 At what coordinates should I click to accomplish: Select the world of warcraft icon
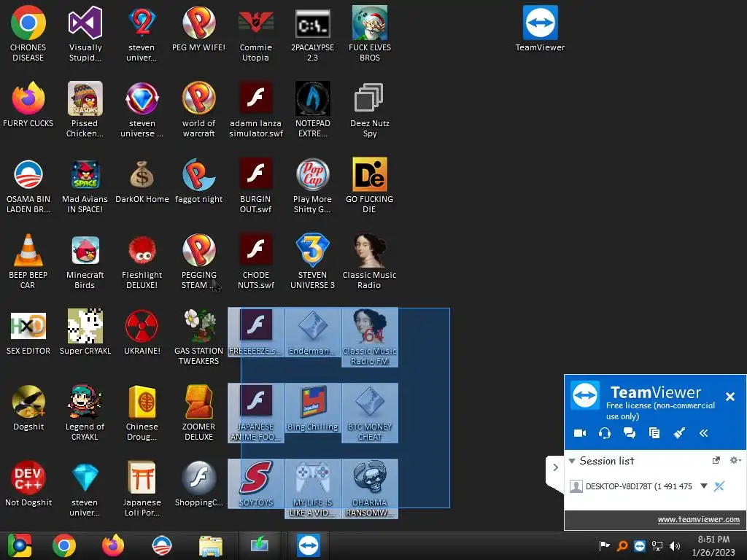[x=198, y=109]
